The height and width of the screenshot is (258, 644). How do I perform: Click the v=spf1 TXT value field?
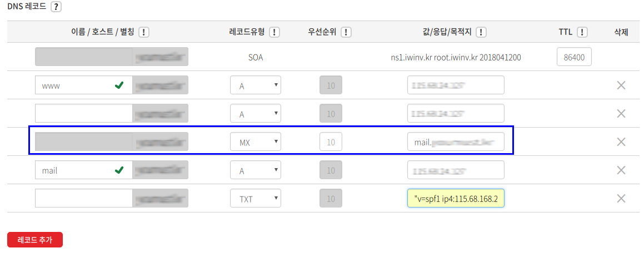coord(456,199)
